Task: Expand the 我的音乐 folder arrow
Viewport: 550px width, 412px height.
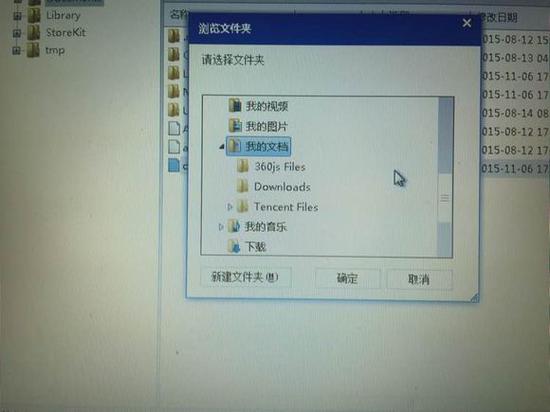Action: [221, 227]
